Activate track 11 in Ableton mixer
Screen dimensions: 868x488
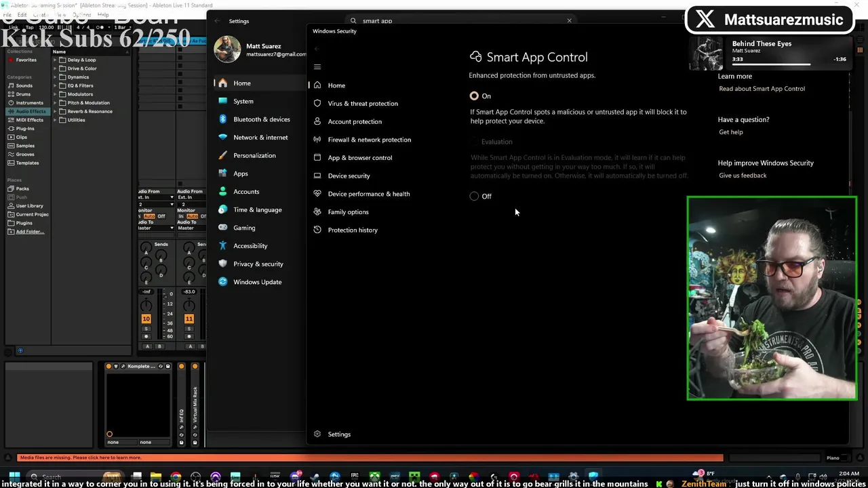coord(189,319)
